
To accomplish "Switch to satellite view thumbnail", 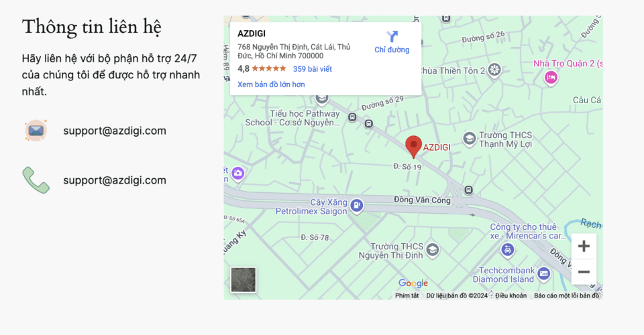I will [243, 279].
